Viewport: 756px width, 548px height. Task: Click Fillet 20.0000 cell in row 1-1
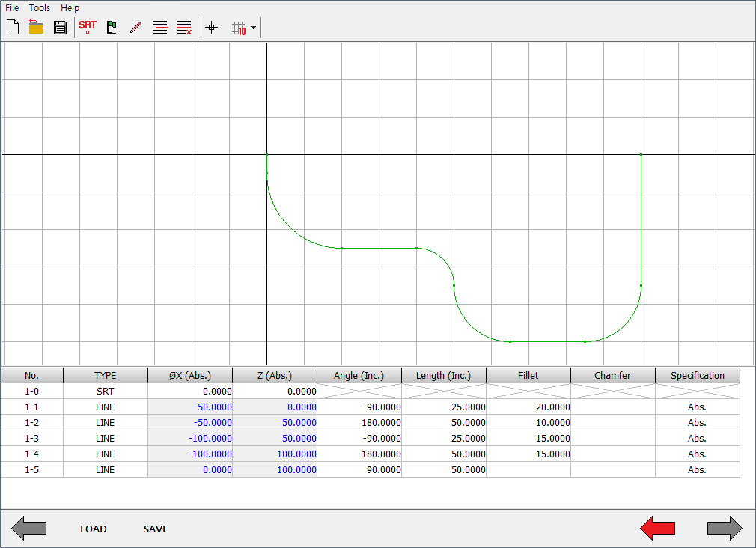(528, 407)
